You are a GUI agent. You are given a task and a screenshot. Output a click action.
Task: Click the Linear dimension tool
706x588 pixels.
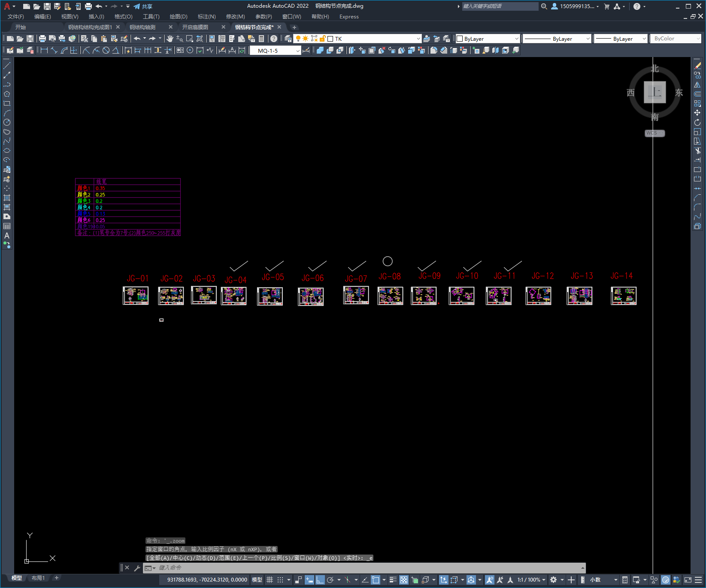[44, 51]
